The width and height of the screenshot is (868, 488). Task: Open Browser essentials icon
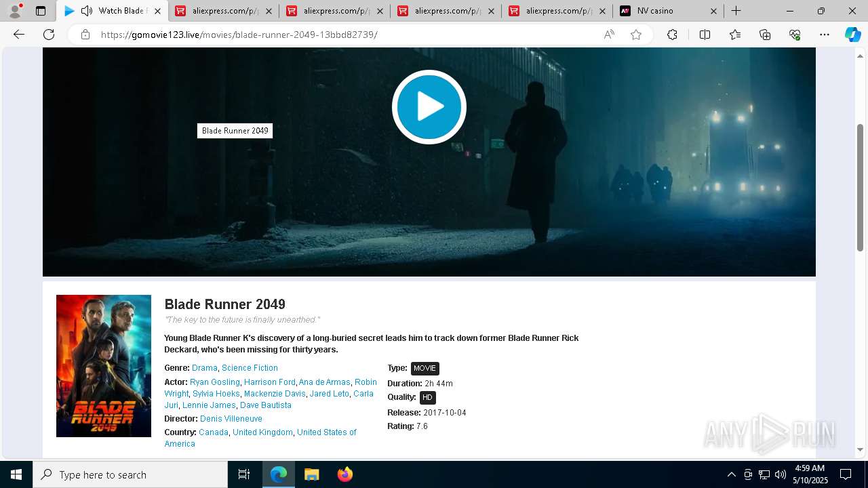click(x=795, y=35)
